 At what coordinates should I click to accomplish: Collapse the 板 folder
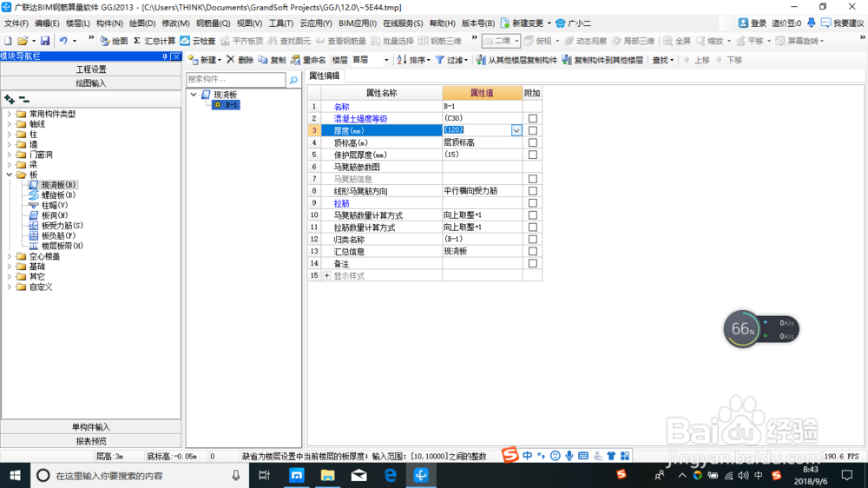[x=9, y=175]
